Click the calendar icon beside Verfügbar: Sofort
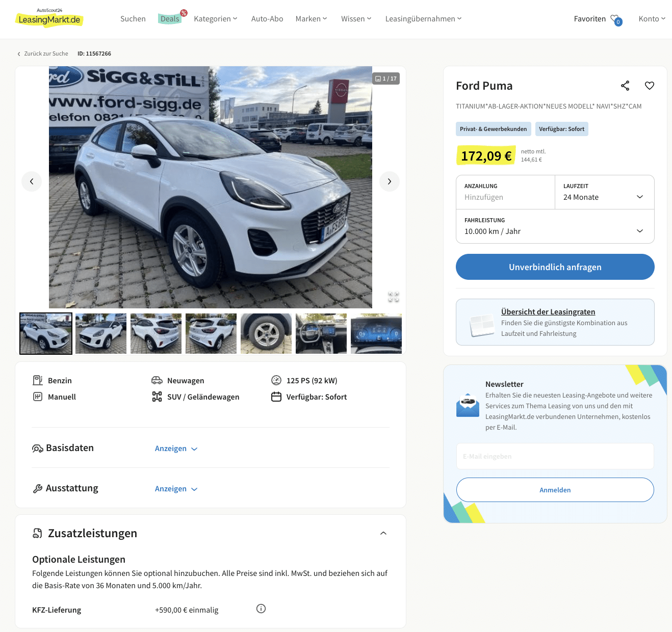672x632 pixels. [276, 397]
